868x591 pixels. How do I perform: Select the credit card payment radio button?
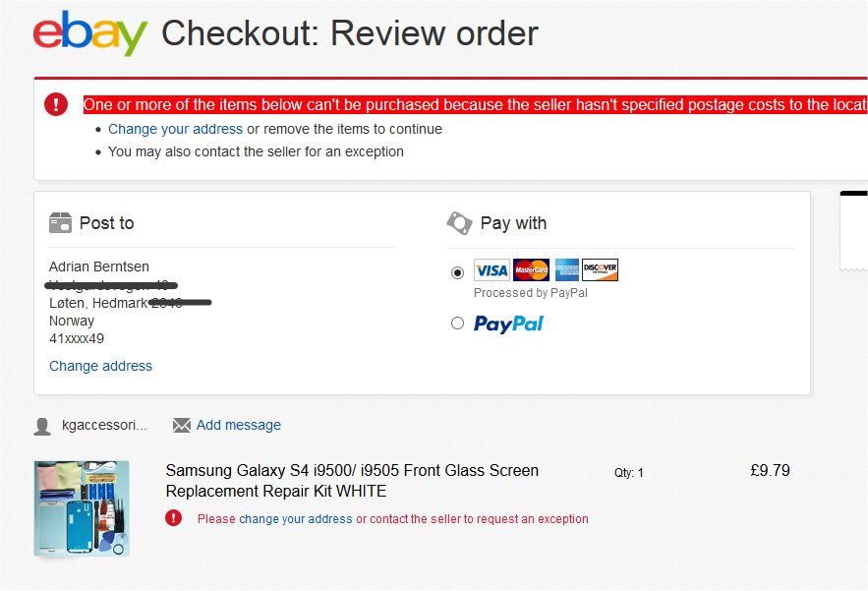457,272
